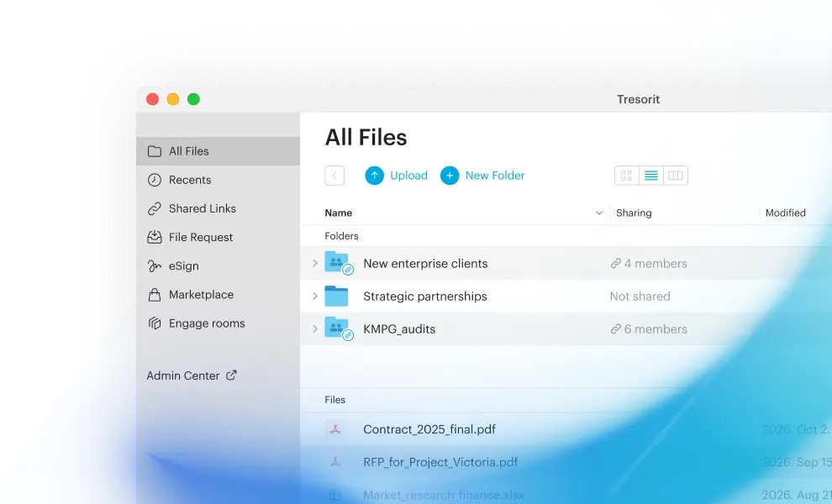The width and height of the screenshot is (832, 504).
Task: Click the Name column sort chevron
Action: (x=599, y=213)
